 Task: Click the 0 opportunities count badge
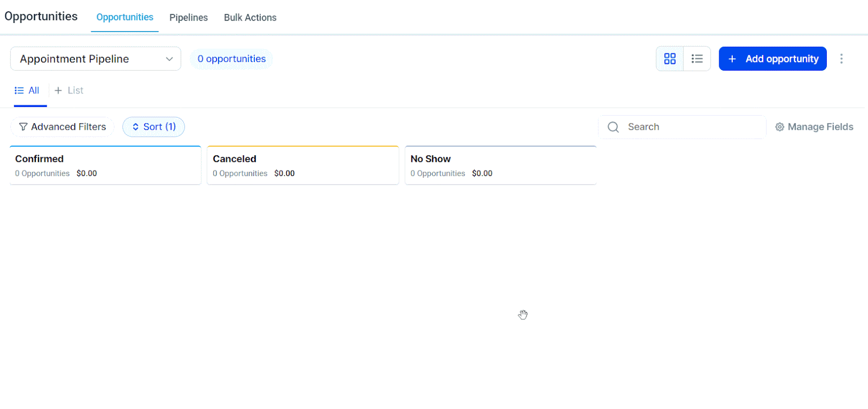(232, 59)
